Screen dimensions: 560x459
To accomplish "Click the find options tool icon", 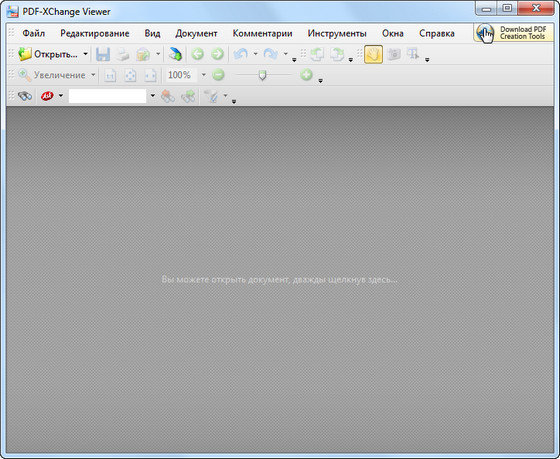I will click(211, 96).
